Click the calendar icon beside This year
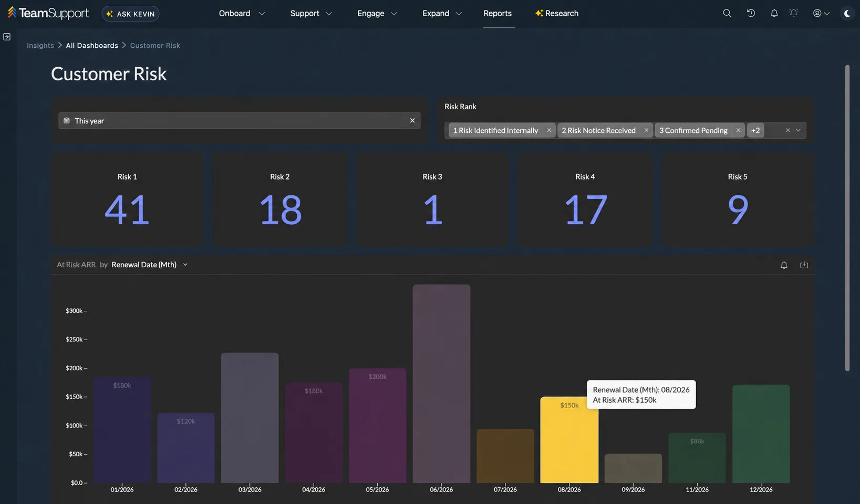Screen dimensions: 860x504 tap(67, 121)
